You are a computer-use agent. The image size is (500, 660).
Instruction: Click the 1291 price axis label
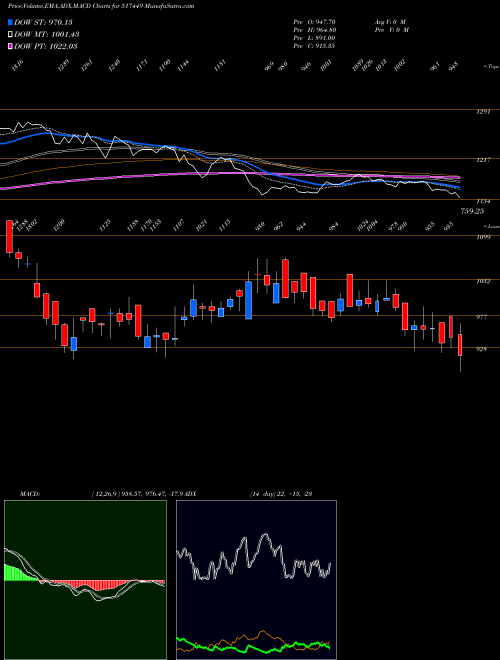click(484, 112)
